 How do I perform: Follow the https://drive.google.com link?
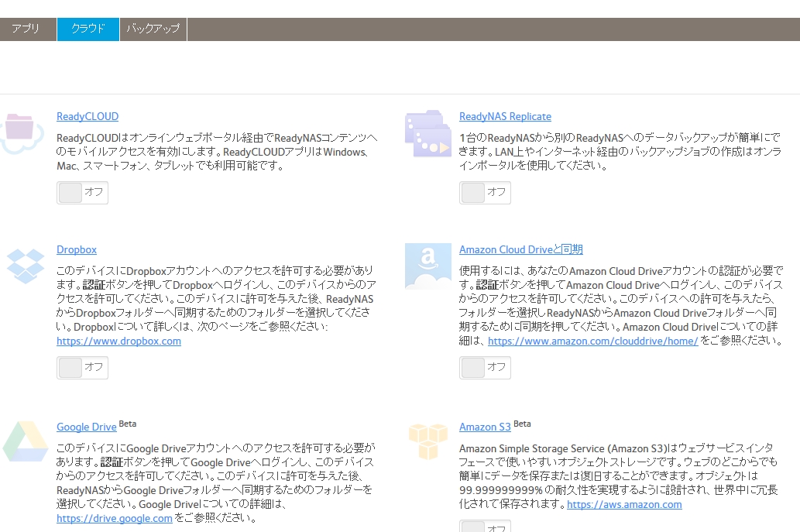tap(115, 518)
